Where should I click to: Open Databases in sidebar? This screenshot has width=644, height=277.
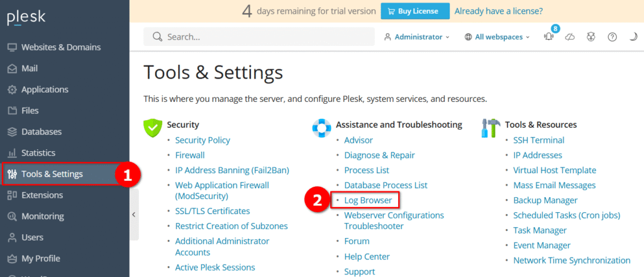(x=42, y=132)
